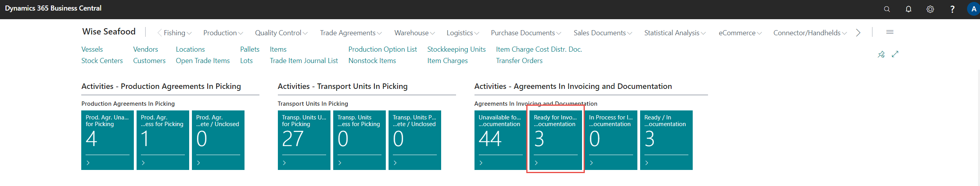Open the Statistical Analysis dropdown
This screenshot has width=980, height=186.
[674, 33]
